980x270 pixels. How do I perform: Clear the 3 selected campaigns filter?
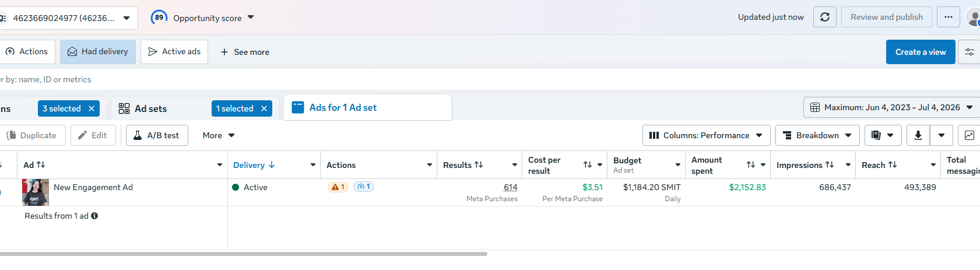click(x=92, y=108)
